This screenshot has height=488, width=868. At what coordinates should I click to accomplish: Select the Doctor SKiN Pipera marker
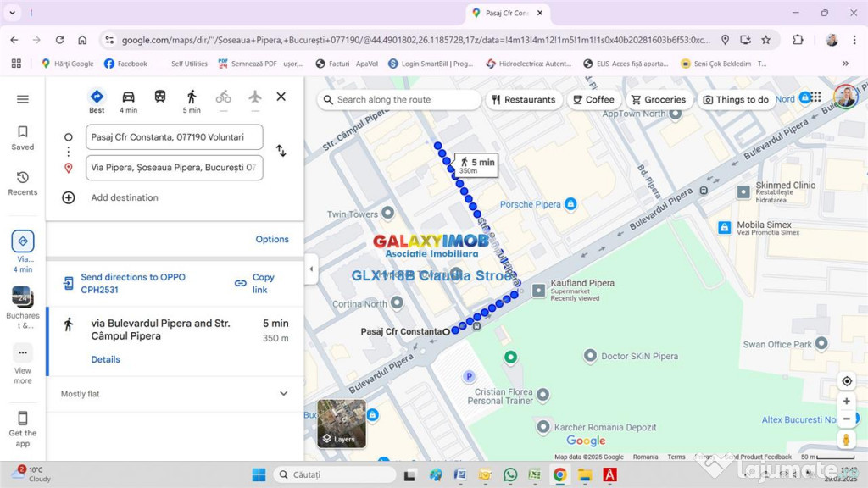(590, 355)
